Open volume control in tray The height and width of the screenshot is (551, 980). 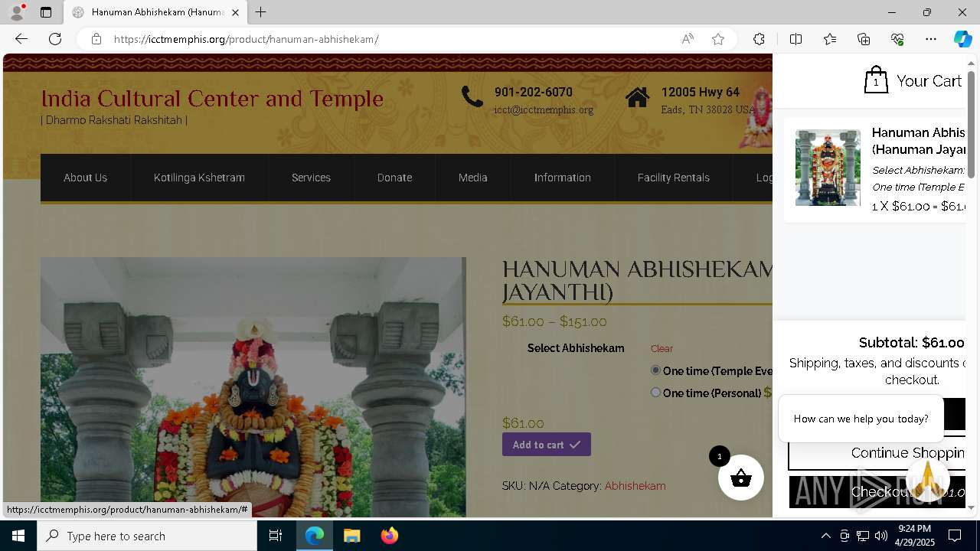(881, 536)
